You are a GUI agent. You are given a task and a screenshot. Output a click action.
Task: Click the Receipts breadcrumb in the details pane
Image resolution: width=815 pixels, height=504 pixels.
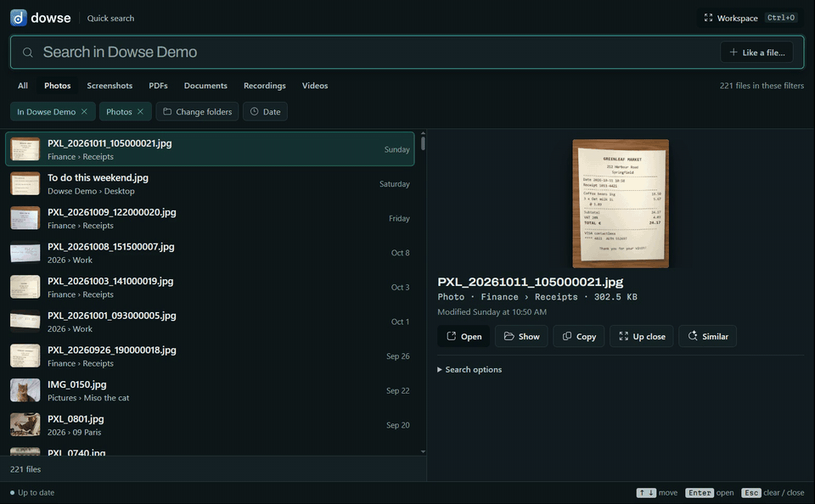click(x=556, y=297)
